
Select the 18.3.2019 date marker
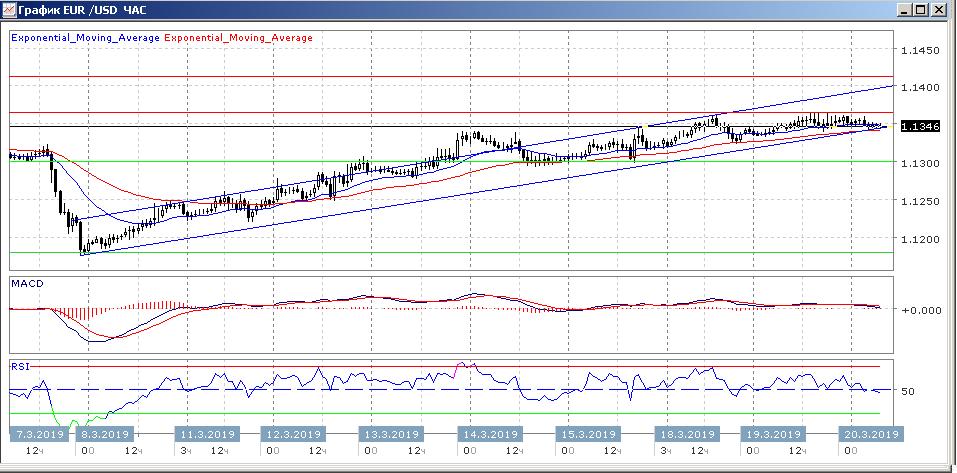[686, 435]
